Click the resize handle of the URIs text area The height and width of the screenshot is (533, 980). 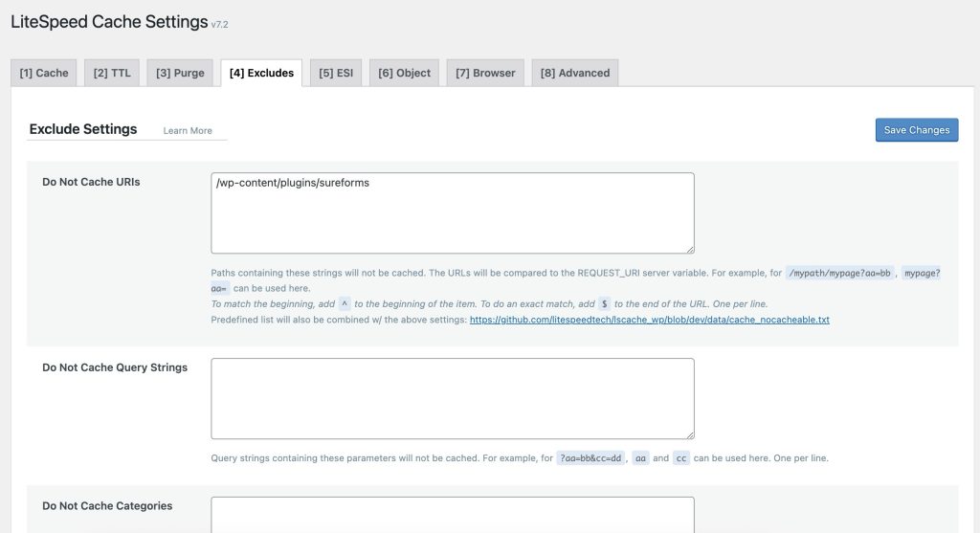[x=689, y=249]
